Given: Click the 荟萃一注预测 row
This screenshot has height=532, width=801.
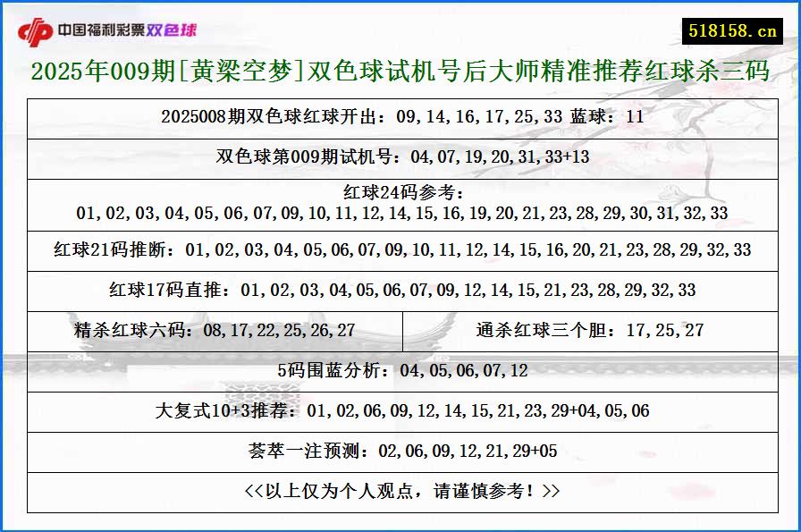Looking at the screenshot, I should (400, 452).
